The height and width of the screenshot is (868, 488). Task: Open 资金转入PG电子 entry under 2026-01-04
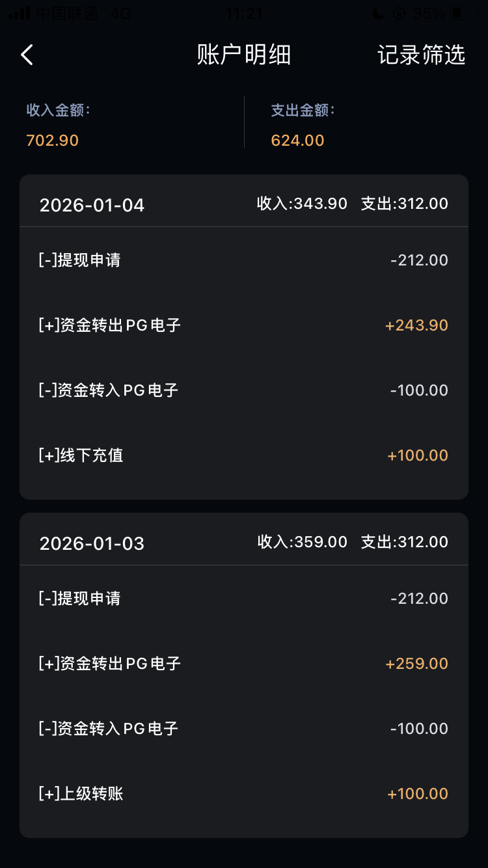(243, 390)
